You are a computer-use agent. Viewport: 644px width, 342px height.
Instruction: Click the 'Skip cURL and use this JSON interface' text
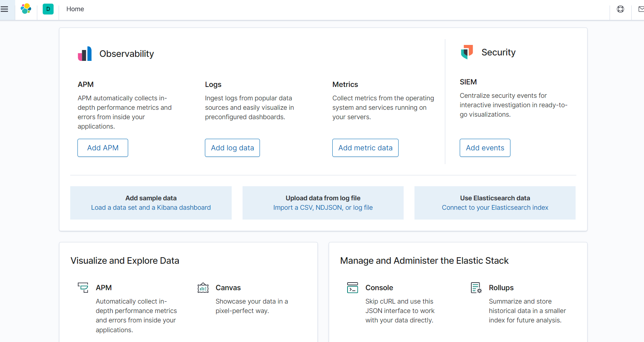[x=400, y=311]
